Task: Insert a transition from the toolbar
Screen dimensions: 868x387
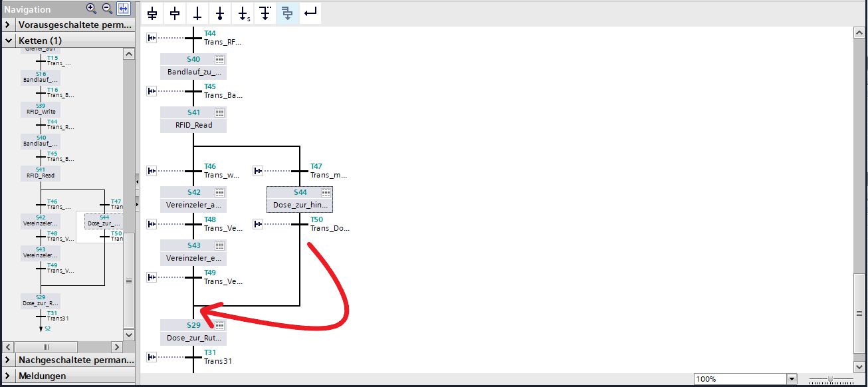Action: point(197,13)
